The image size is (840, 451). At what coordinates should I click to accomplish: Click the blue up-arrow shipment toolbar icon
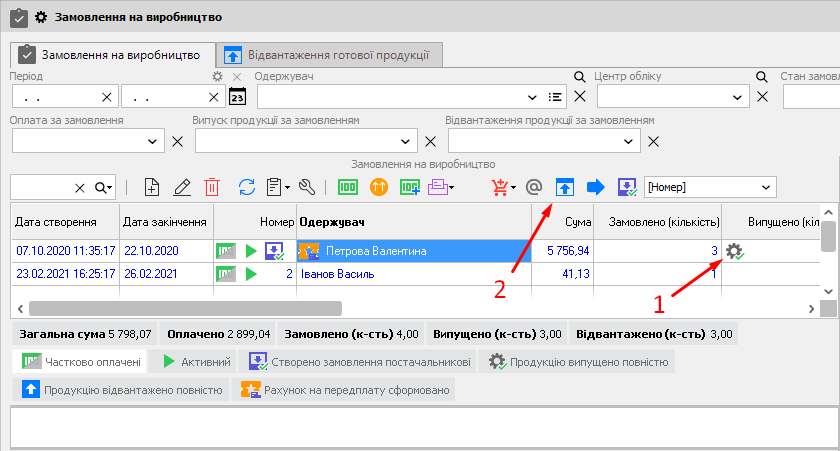tap(565, 187)
